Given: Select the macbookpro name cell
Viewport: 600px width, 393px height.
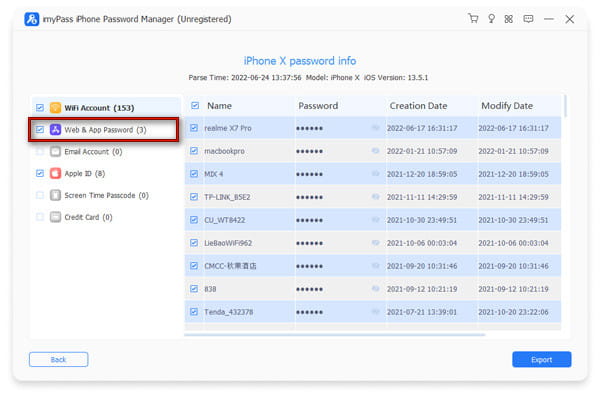Looking at the screenshot, I should (x=224, y=151).
